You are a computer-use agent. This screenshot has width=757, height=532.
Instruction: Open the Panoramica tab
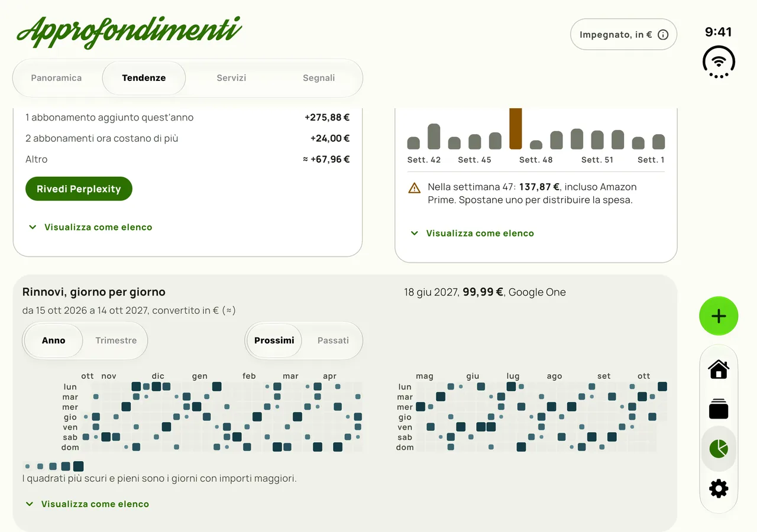[56, 78]
